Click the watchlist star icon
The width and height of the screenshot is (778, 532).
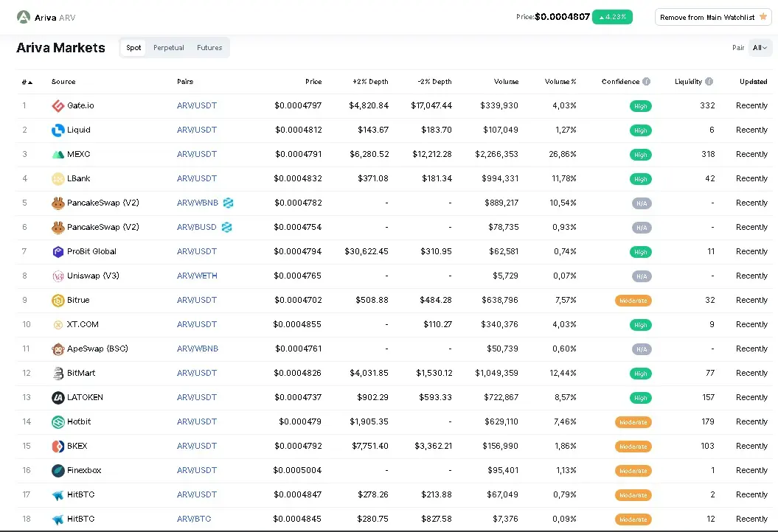click(763, 17)
